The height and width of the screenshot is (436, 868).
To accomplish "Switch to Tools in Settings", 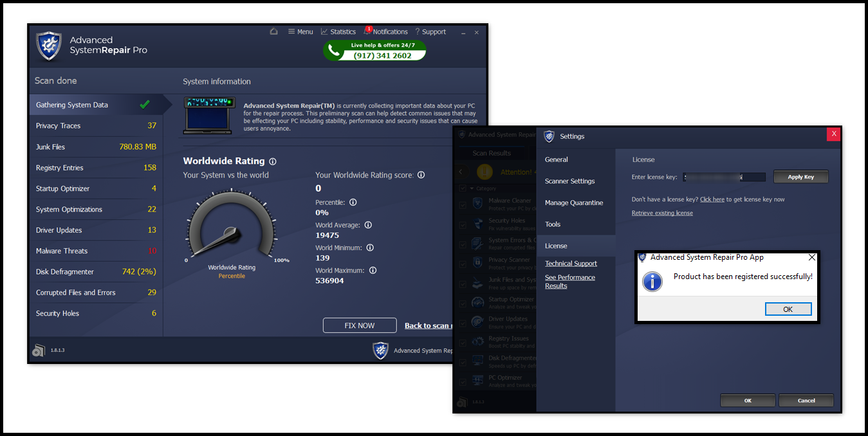I will coord(576,224).
